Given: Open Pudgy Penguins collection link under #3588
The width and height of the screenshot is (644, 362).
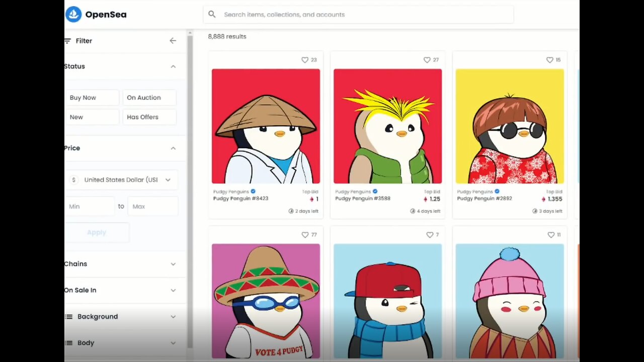Looking at the screenshot, I should tap(353, 192).
